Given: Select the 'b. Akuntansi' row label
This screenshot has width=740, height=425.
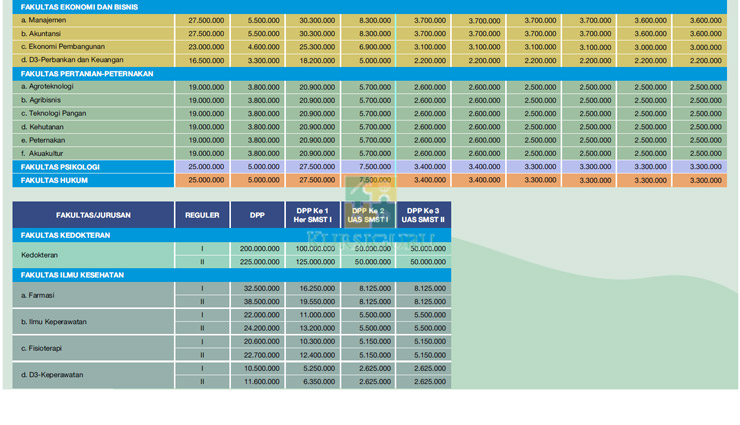Looking at the screenshot, I should pos(41,33).
